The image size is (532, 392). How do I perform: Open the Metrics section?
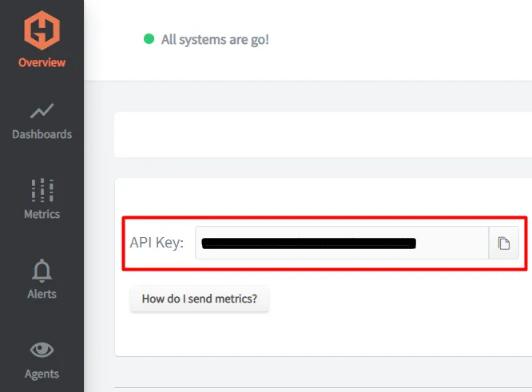point(42,214)
